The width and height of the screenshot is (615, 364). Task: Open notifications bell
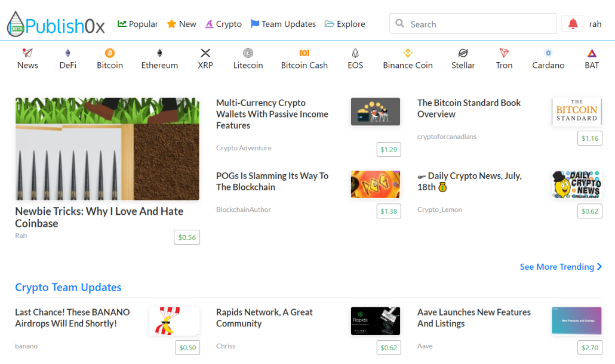click(573, 24)
